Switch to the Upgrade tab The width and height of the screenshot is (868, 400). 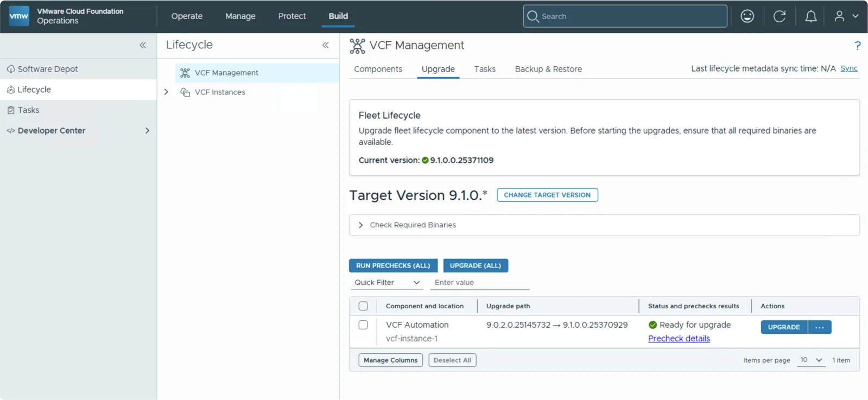click(438, 69)
